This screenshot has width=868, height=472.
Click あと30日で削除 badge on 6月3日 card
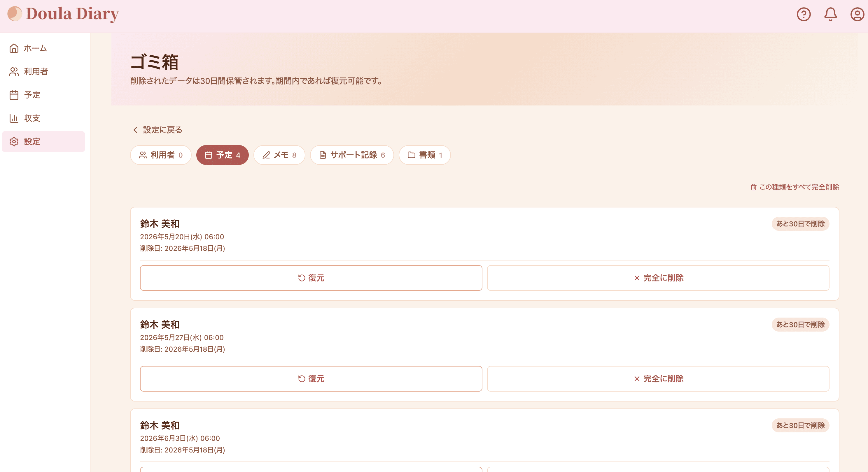(800, 426)
